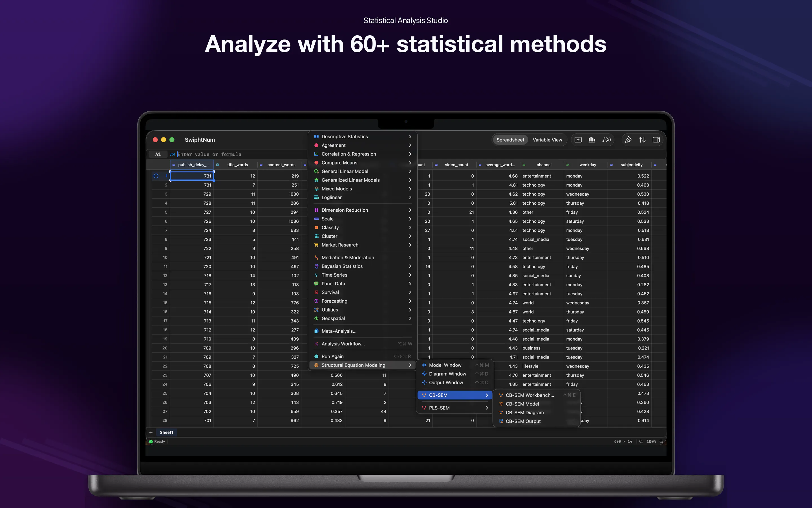Click the Generalized Linear Models icon
Viewport: 812px width, 508px height.
click(316, 180)
